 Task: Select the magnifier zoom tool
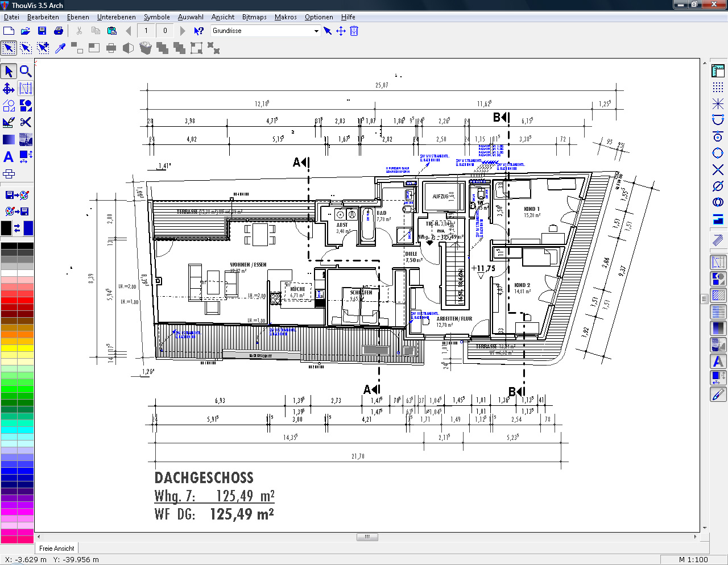point(26,71)
